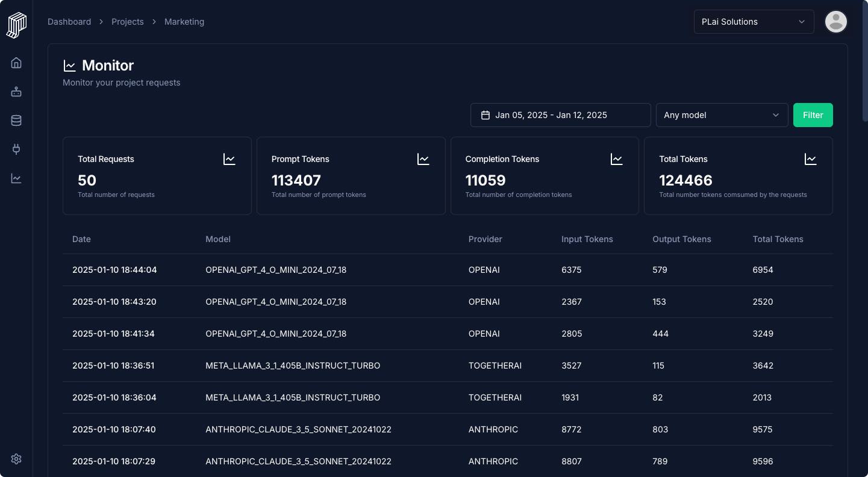
Task: Open the plug integrations sidebar icon
Action: 16,149
